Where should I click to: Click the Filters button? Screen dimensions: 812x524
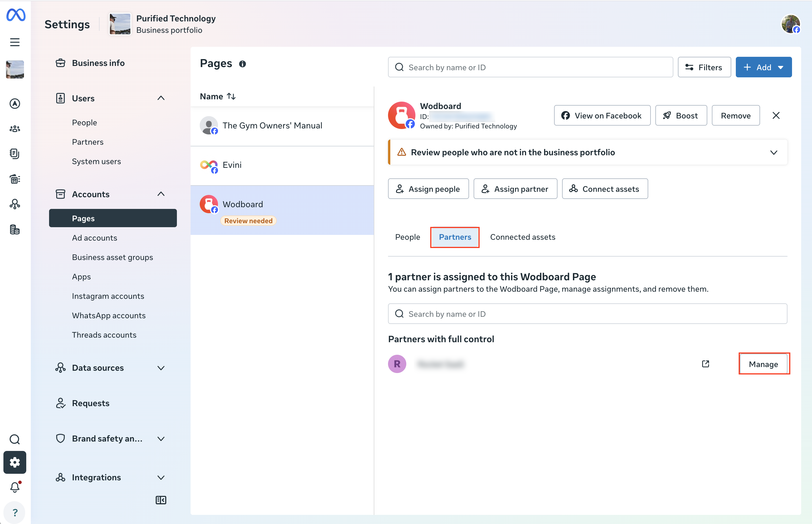[x=704, y=67]
